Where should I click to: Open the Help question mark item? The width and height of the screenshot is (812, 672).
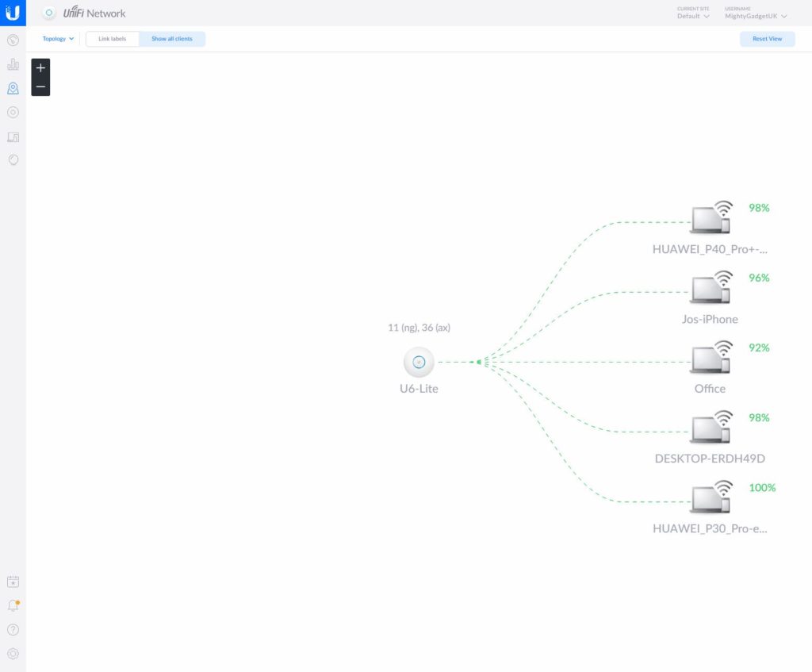coord(13,630)
